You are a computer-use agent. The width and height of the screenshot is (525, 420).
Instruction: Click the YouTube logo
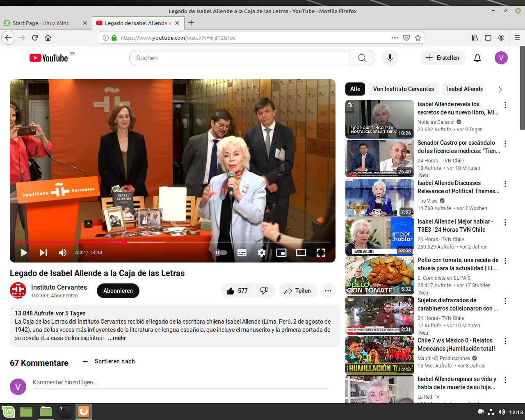point(49,58)
